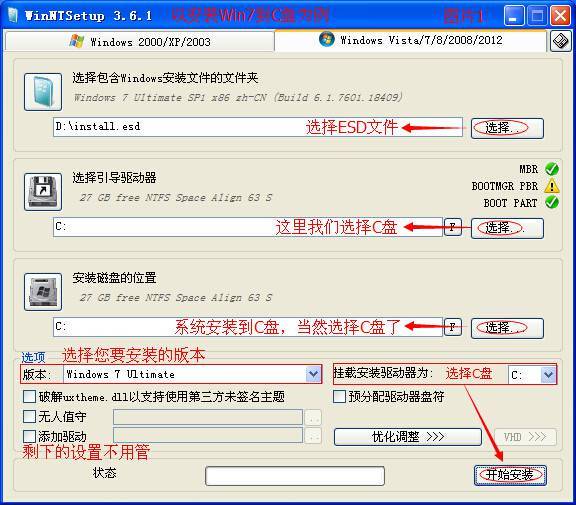Image resolution: width=576 pixels, height=505 pixels.
Task: Click the Windows installation files folder icon
Action: tap(43, 92)
